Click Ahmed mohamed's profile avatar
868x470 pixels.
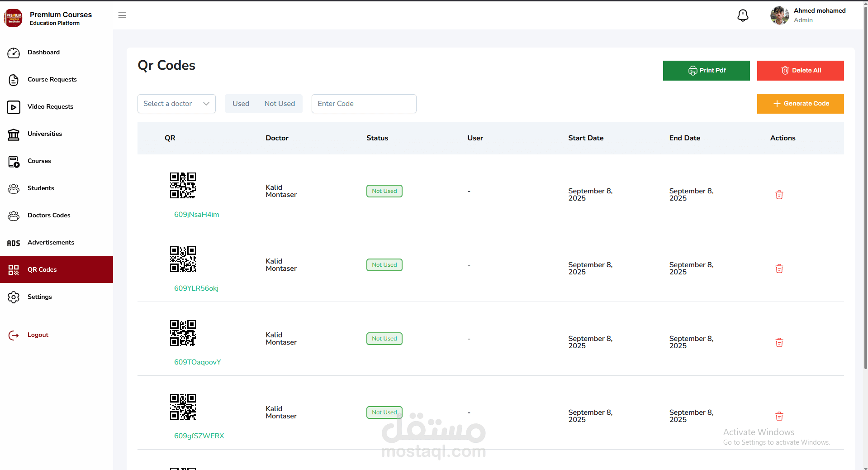(x=779, y=15)
